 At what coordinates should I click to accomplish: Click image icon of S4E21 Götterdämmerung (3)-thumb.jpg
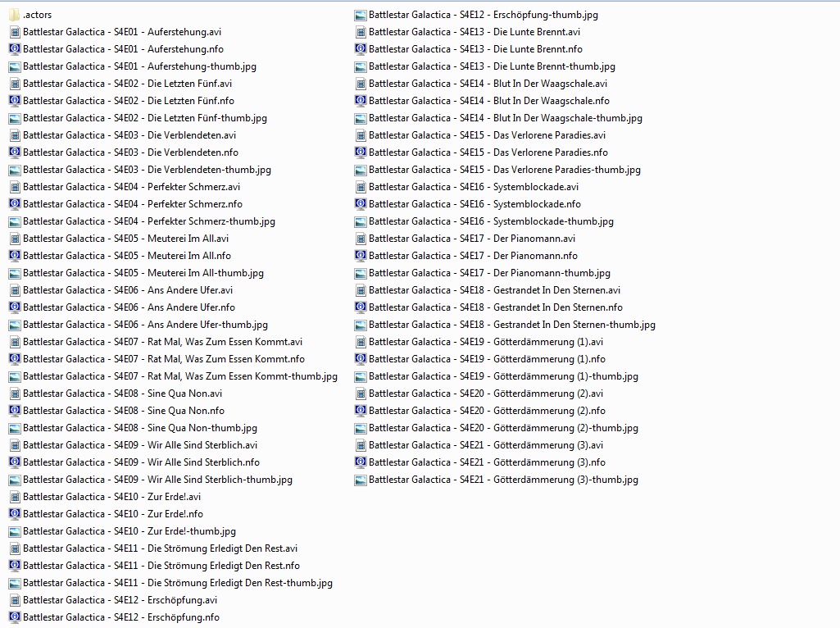point(361,480)
